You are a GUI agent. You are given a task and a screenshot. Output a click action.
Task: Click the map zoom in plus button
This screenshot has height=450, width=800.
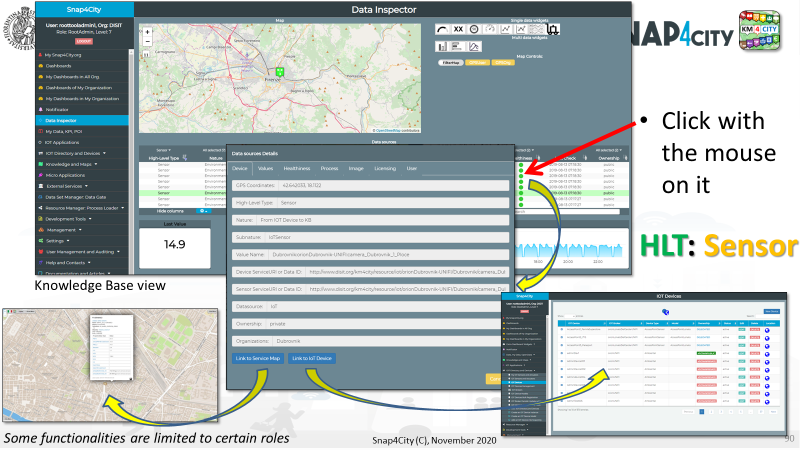[x=148, y=31]
